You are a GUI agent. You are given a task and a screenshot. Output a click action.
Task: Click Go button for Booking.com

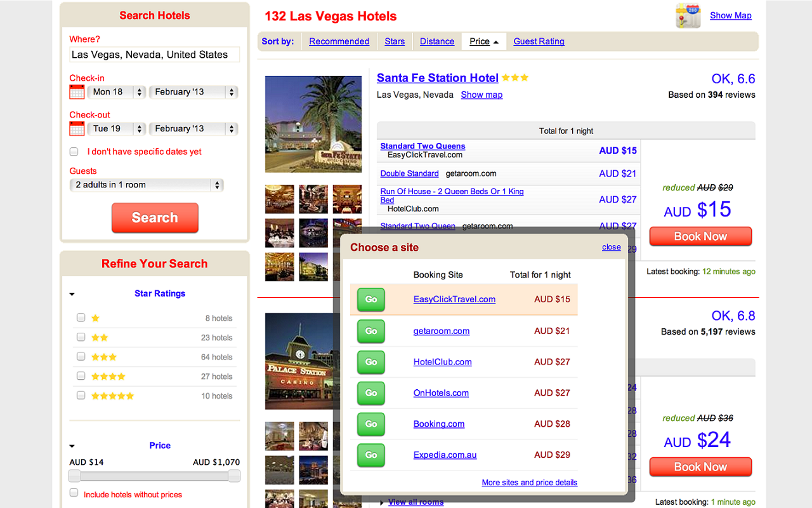(x=371, y=424)
